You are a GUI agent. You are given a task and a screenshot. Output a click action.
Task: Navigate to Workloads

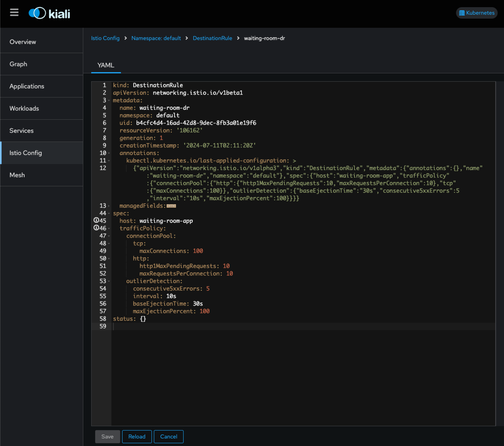click(42, 108)
